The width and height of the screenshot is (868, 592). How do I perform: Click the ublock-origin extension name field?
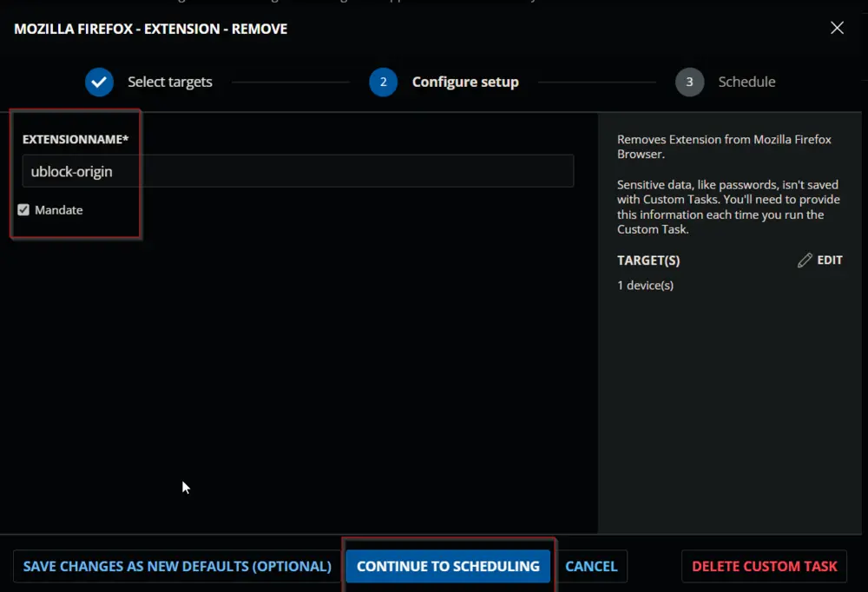tap(298, 171)
